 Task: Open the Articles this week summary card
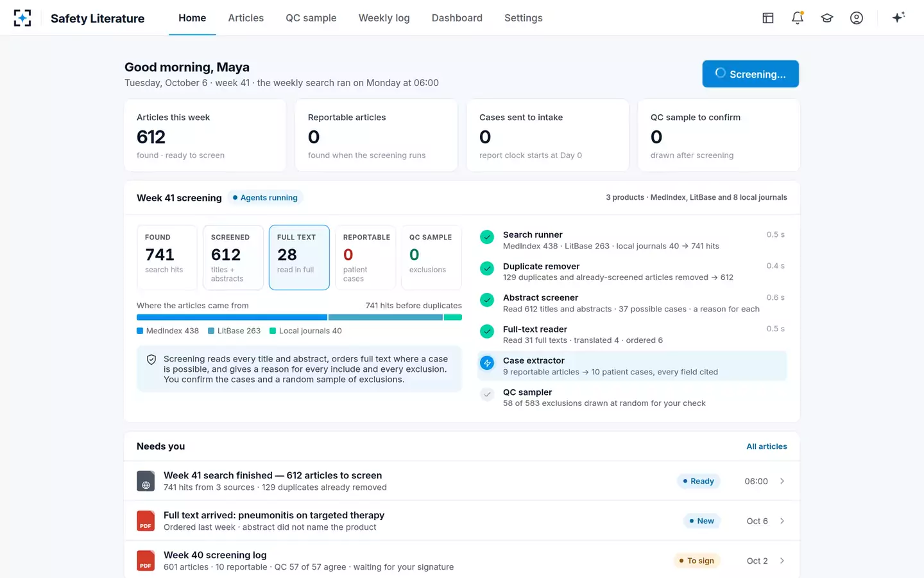[x=205, y=136]
